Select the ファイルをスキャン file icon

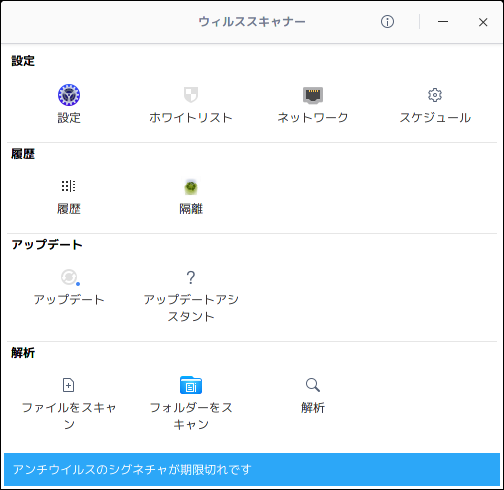pyautogui.click(x=68, y=385)
